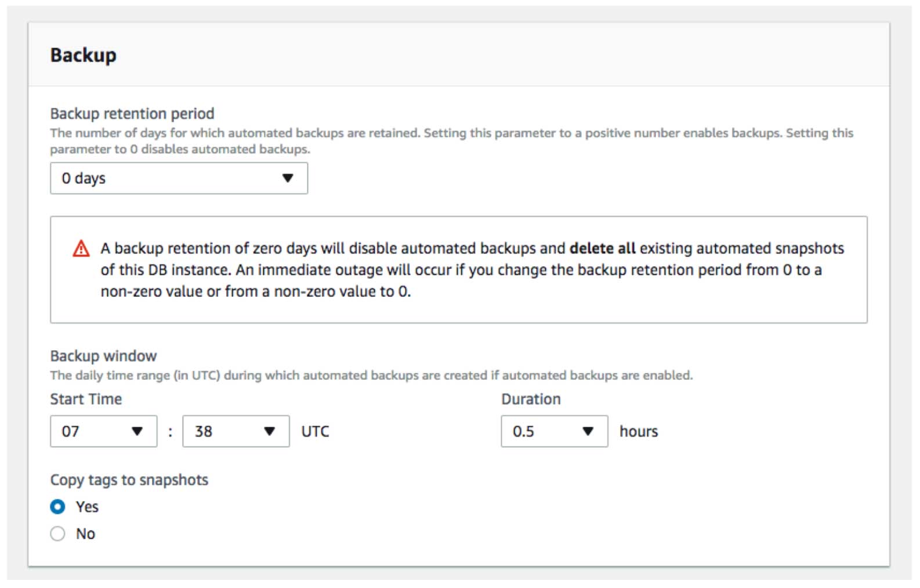Click the 'Copy tags to snapshots' label

tap(129, 480)
